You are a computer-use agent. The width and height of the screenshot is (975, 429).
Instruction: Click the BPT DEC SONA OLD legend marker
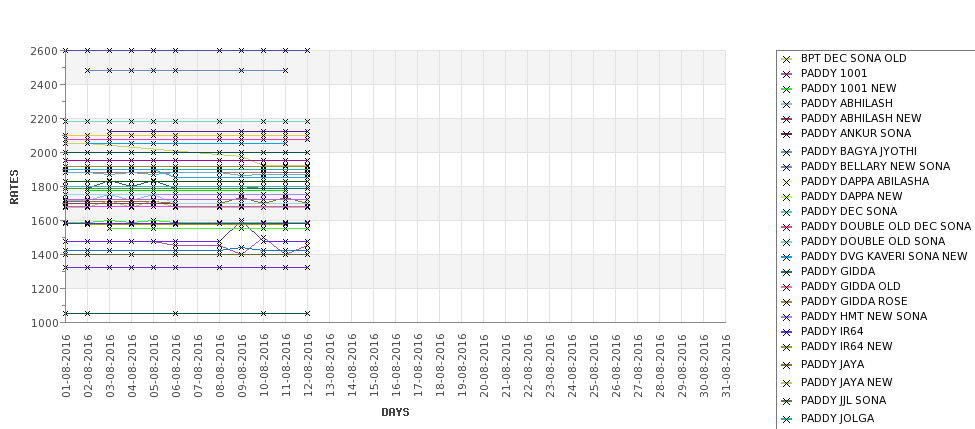click(x=787, y=59)
